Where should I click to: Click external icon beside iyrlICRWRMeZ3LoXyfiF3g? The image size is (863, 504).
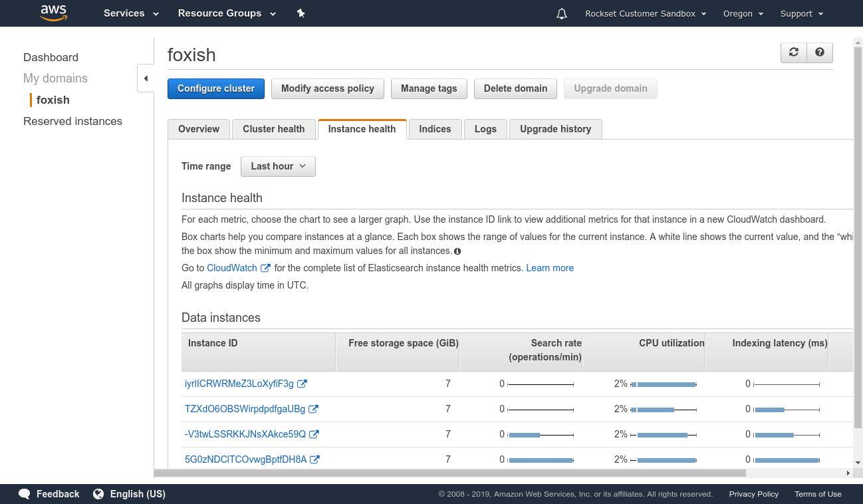pyautogui.click(x=302, y=384)
